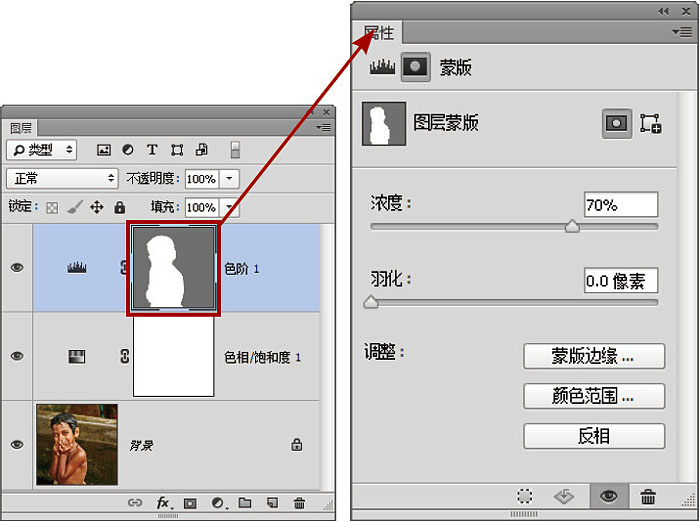Select the 图层 tab

[22, 128]
